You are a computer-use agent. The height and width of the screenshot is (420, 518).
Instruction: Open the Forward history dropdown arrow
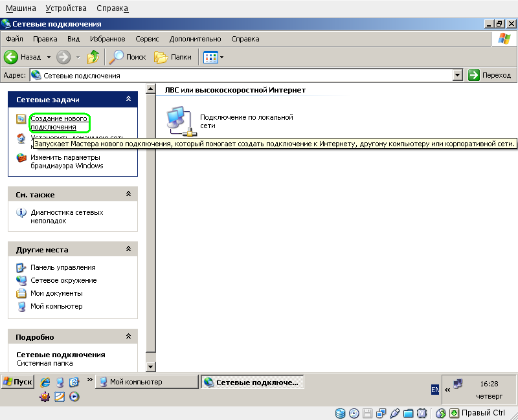78,57
